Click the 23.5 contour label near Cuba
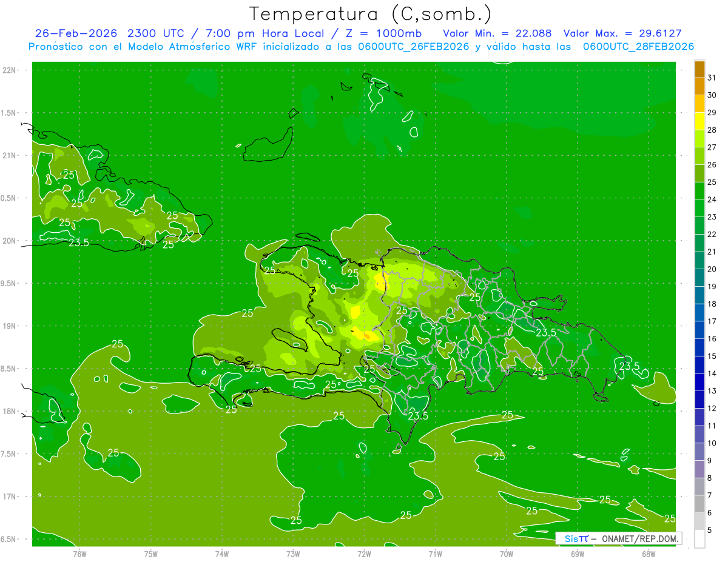Screen dimensions: 728x562 pyautogui.click(x=79, y=243)
